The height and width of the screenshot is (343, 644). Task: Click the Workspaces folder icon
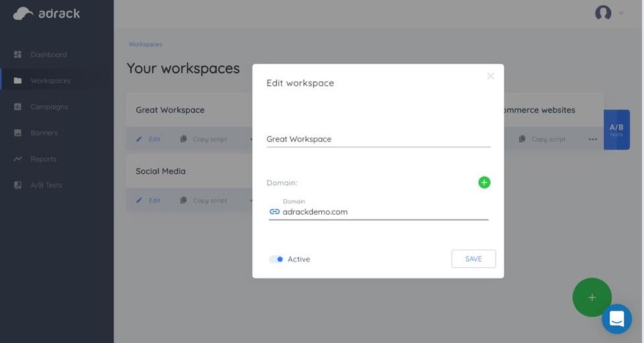pyautogui.click(x=17, y=81)
